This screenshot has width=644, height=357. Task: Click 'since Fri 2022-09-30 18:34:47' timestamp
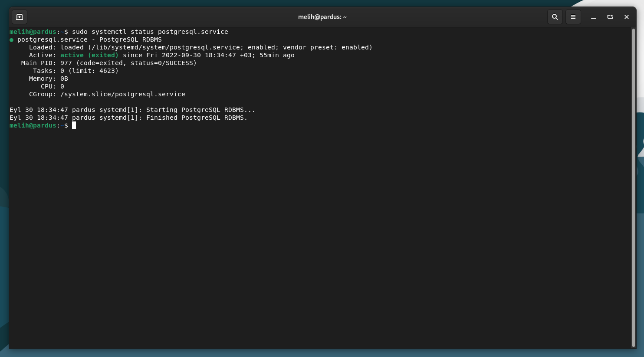179,55
